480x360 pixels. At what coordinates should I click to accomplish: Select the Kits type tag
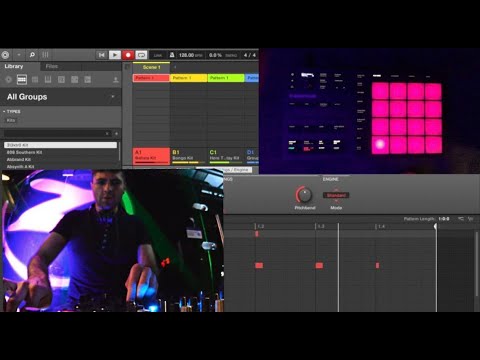click(11, 120)
